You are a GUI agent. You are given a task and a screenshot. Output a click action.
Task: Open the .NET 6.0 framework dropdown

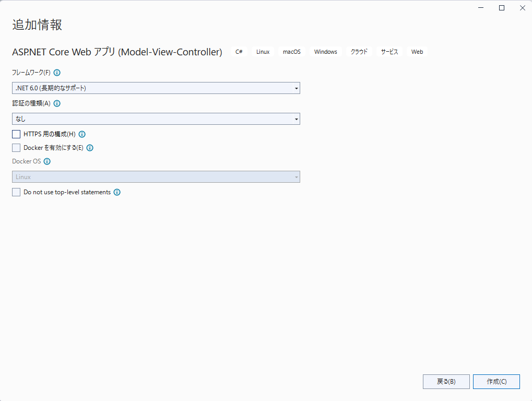[156, 88]
